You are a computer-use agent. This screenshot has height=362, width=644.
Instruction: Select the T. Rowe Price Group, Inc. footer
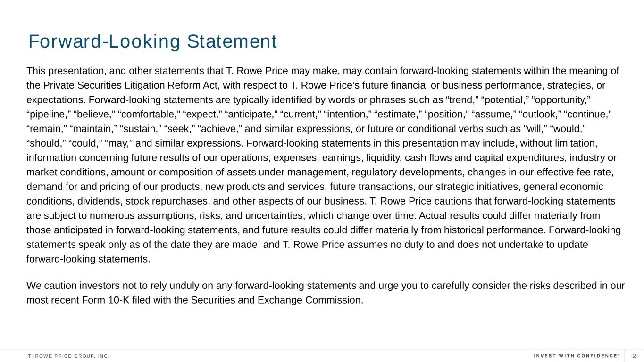(x=69, y=356)
